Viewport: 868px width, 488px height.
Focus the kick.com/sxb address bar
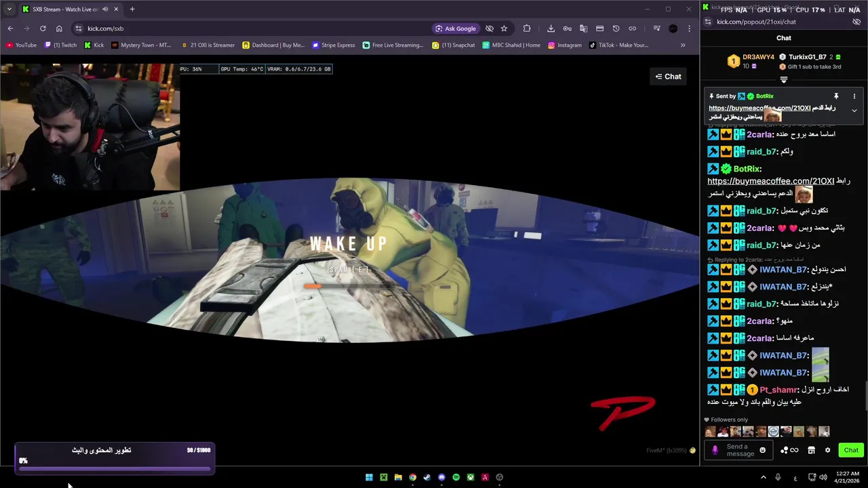(x=251, y=28)
